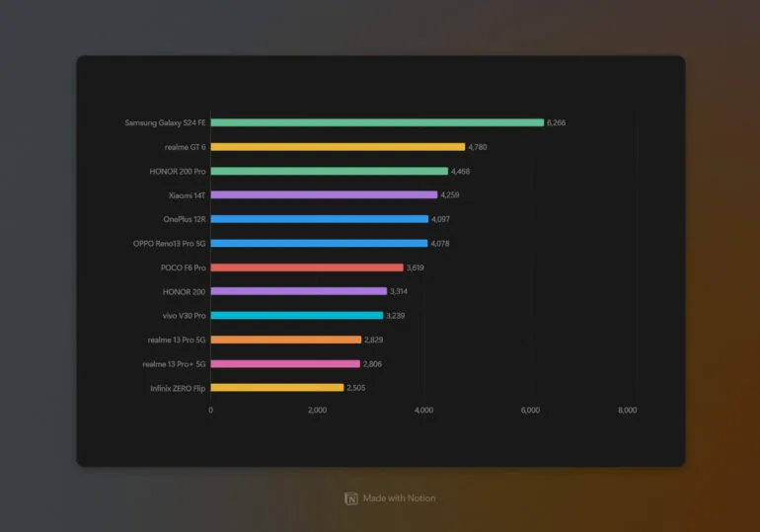Viewport: 760px width, 532px height.
Task: Click the 2,000 axis tick label
Action: coord(318,411)
